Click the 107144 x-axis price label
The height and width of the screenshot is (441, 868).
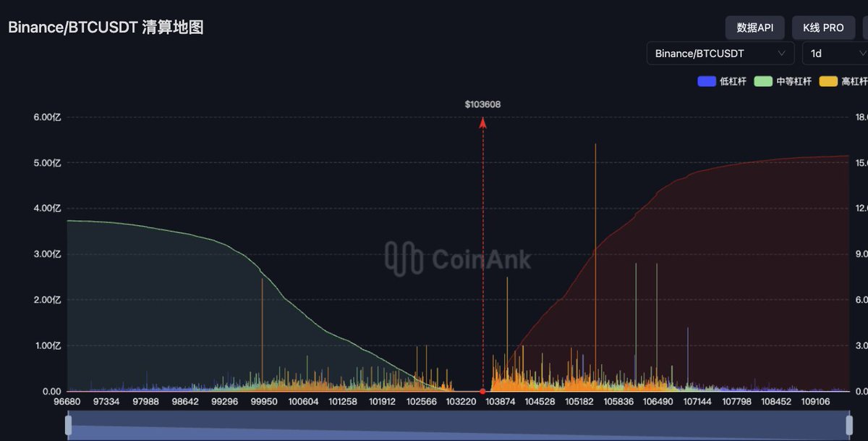[x=697, y=402]
